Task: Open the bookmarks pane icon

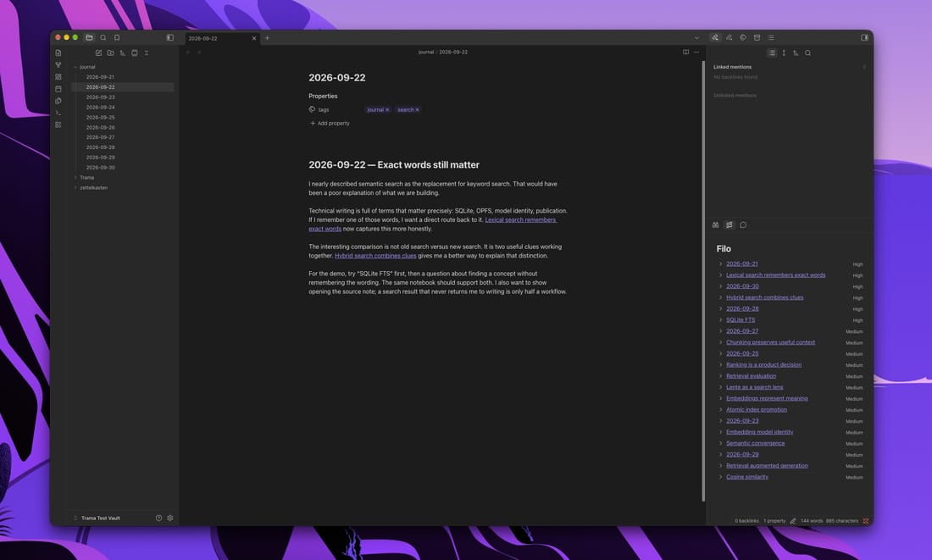Action: pyautogui.click(x=117, y=37)
